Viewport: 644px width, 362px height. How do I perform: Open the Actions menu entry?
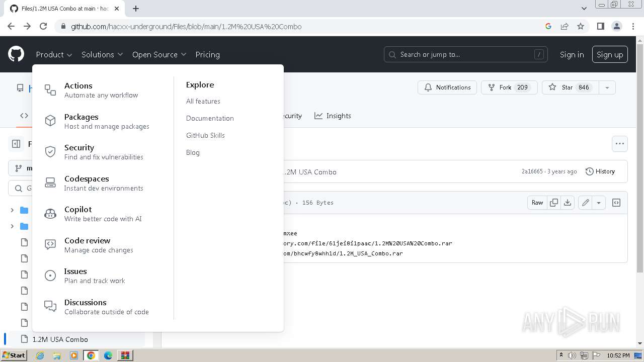(101, 90)
